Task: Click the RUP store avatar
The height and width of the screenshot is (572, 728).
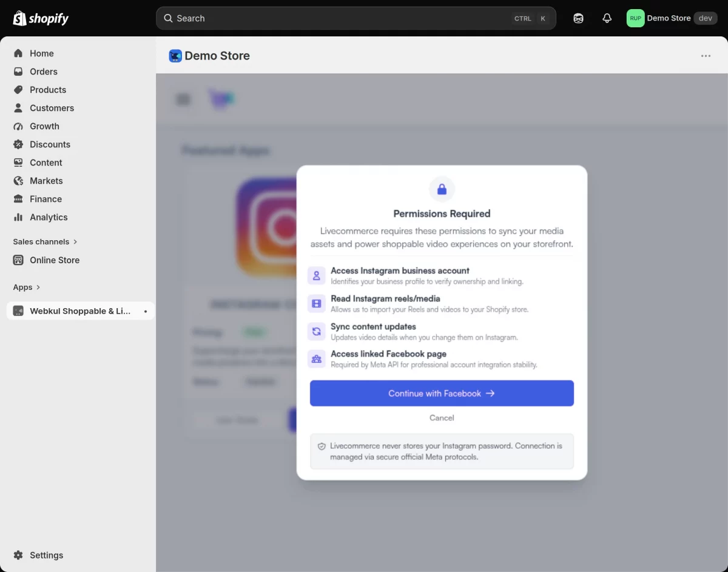Action: [635, 18]
